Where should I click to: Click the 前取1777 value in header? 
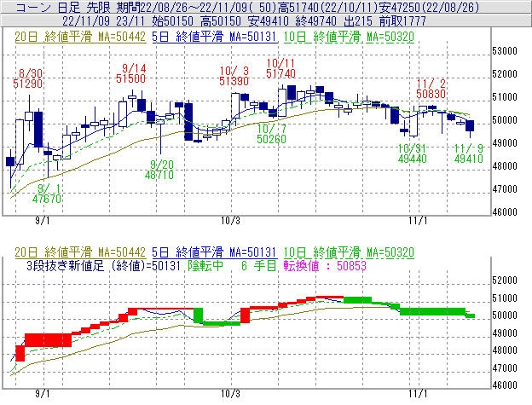click(x=402, y=21)
